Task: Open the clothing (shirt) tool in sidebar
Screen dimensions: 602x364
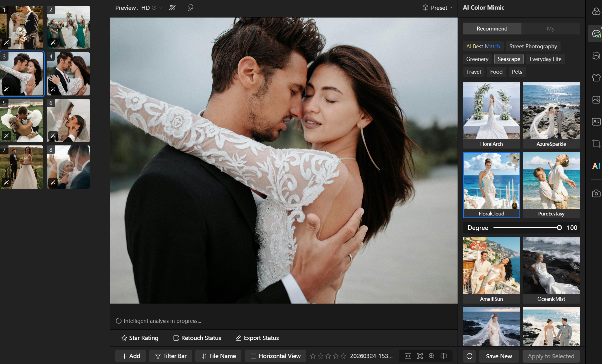Action: [x=596, y=77]
